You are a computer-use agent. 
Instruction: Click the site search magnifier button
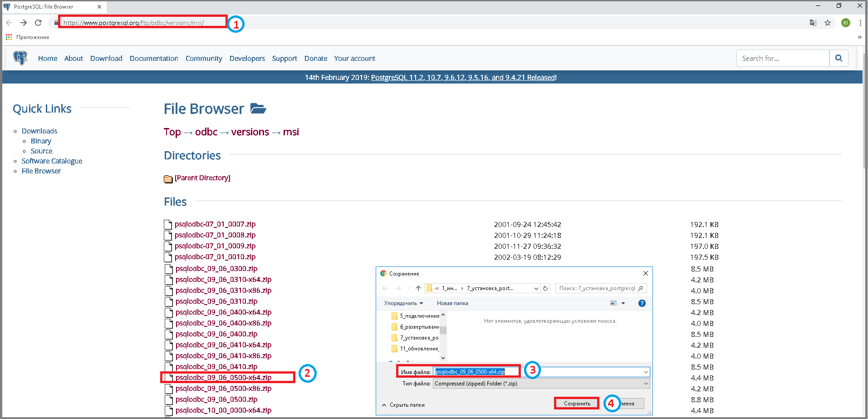coord(839,58)
